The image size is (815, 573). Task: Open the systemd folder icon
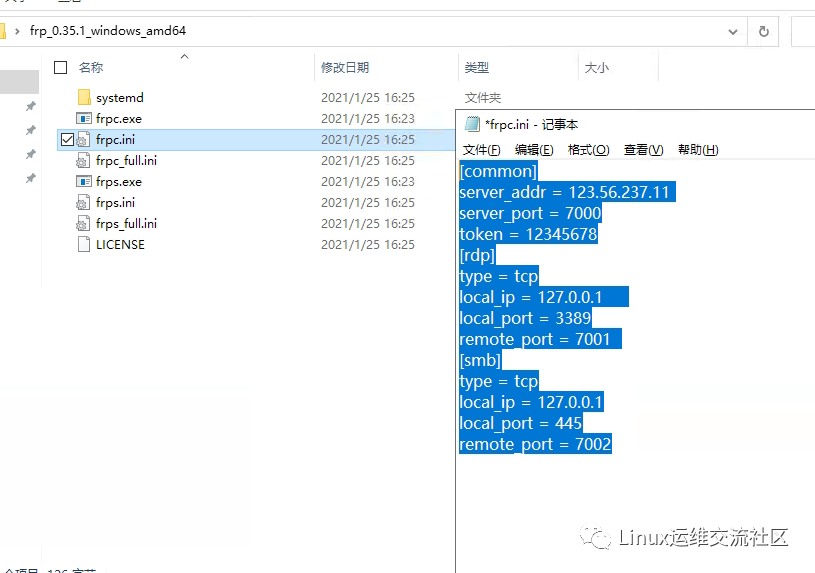(84, 97)
